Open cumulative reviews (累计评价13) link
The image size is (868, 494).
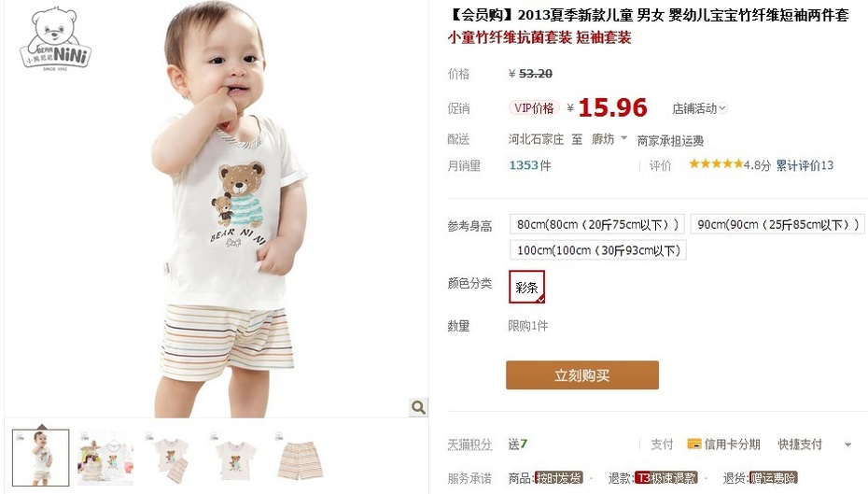pos(805,165)
